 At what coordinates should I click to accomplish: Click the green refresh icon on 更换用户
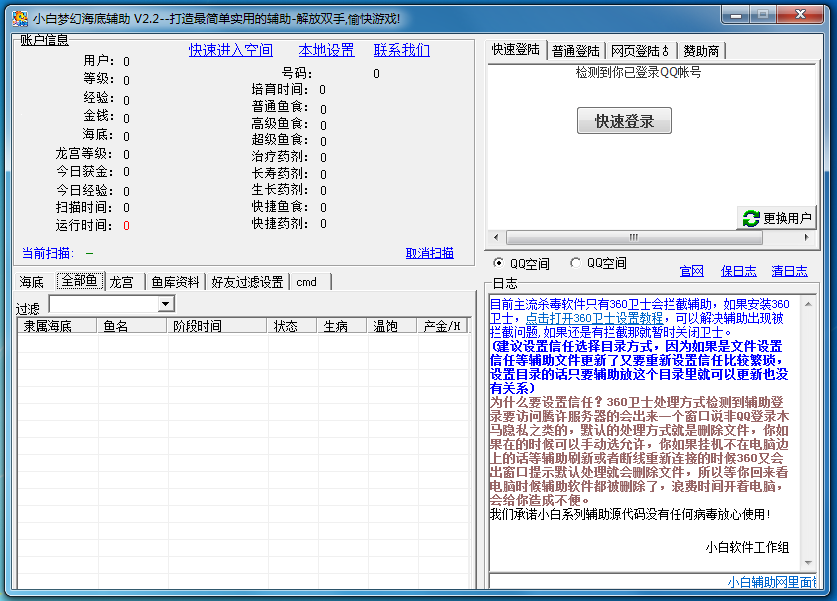(x=751, y=218)
